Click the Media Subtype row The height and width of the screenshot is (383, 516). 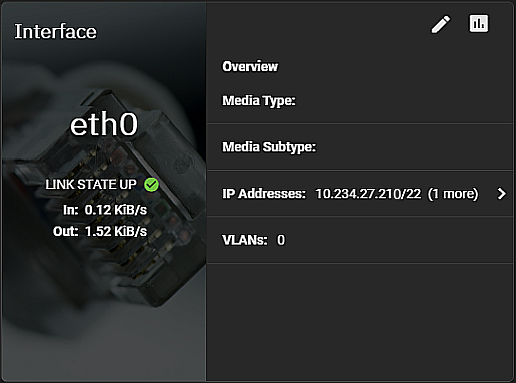tap(360, 147)
